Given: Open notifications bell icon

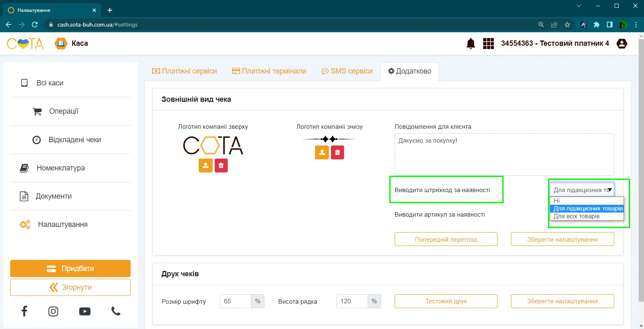Looking at the screenshot, I should tap(471, 43).
